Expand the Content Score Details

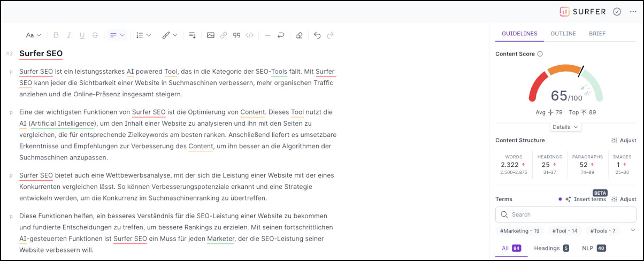[565, 127]
